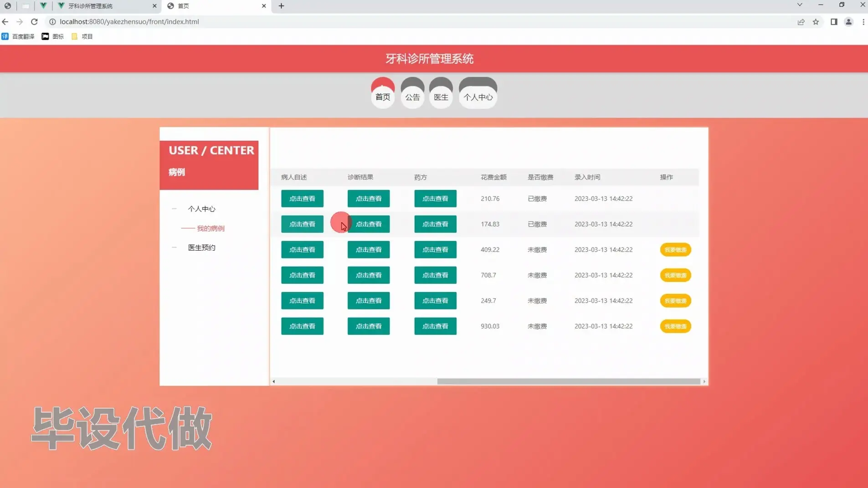Collapse the 医生预约 sidebar section
This screenshot has height=488, width=868.
[x=175, y=247]
